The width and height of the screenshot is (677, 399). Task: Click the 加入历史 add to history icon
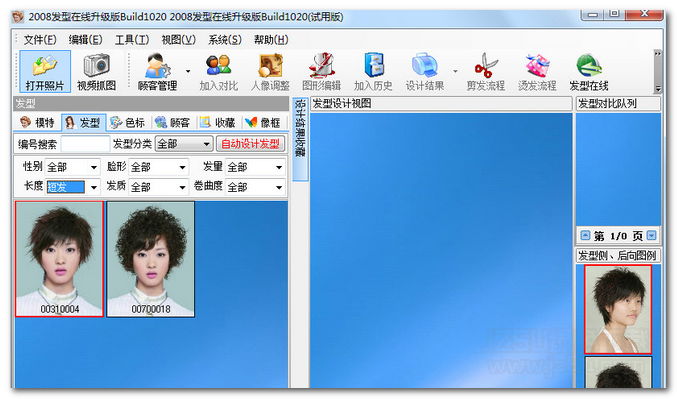tap(373, 72)
